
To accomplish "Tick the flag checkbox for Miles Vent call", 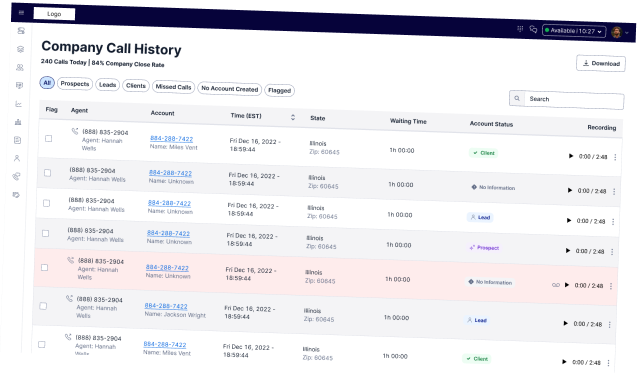I will [x=48, y=139].
